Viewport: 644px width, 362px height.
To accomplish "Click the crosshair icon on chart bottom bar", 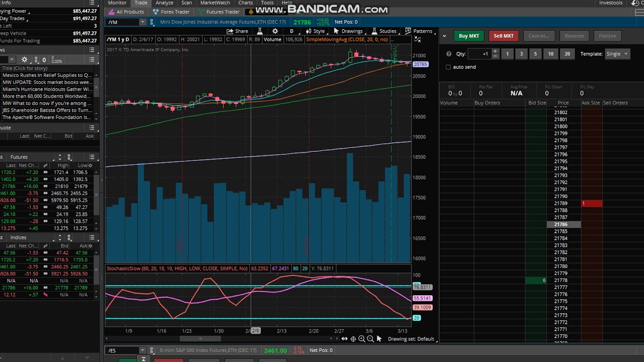I will [353, 339].
